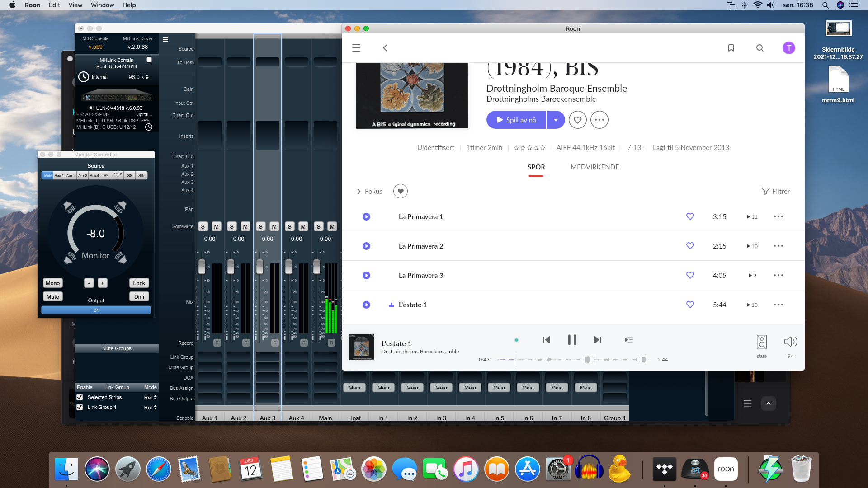Click Main channel fader handle
The height and width of the screenshot is (488, 868).
click(x=316, y=267)
